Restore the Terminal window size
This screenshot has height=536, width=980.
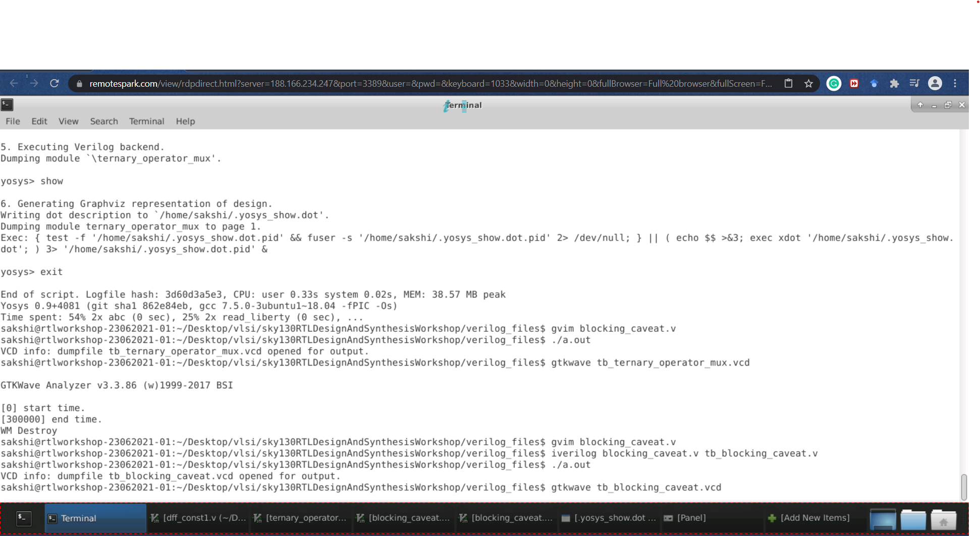[x=948, y=105]
